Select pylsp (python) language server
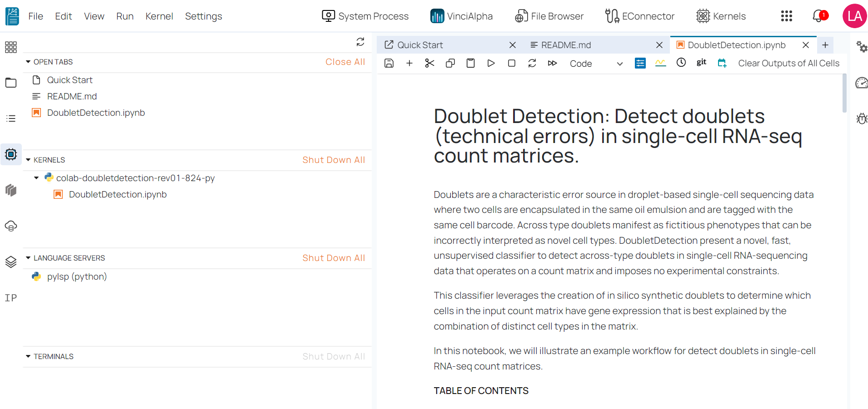Screen dimensions: 868x409 [77, 276]
